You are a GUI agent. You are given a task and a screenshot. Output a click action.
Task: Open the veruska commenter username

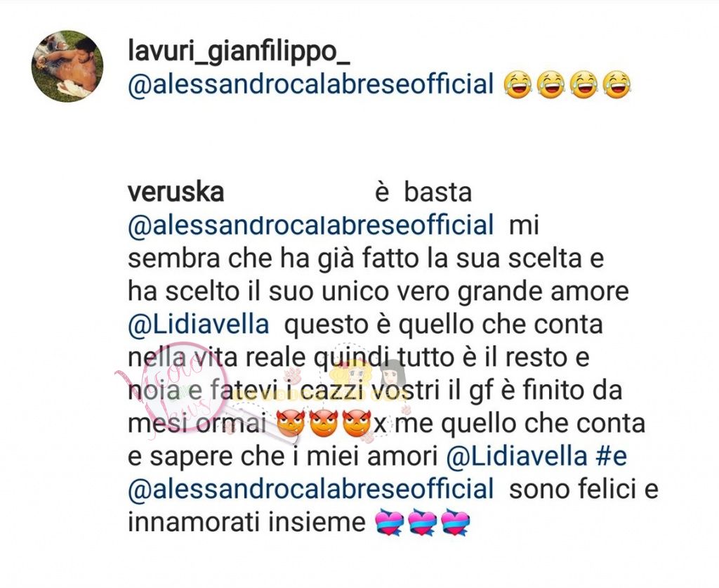(x=176, y=192)
